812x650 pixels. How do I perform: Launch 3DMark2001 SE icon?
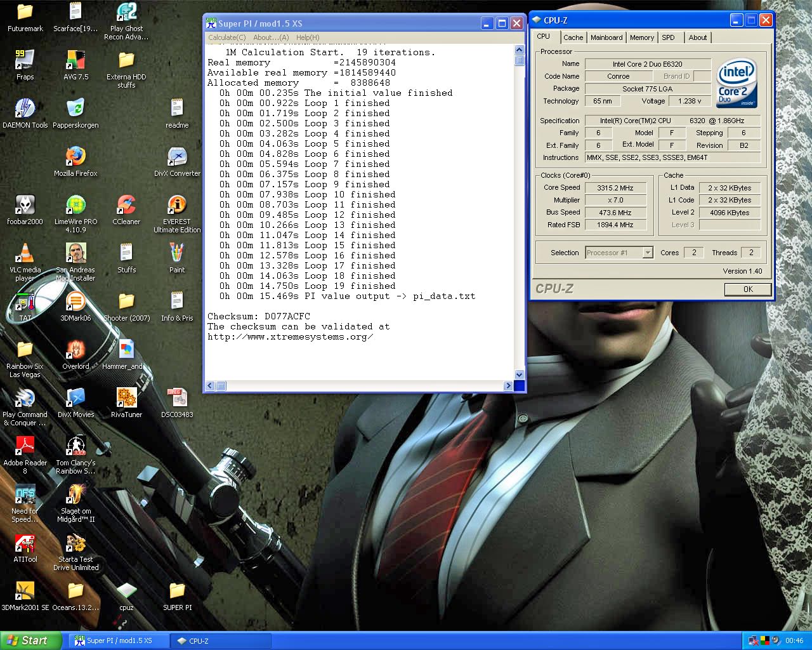(25, 591)
